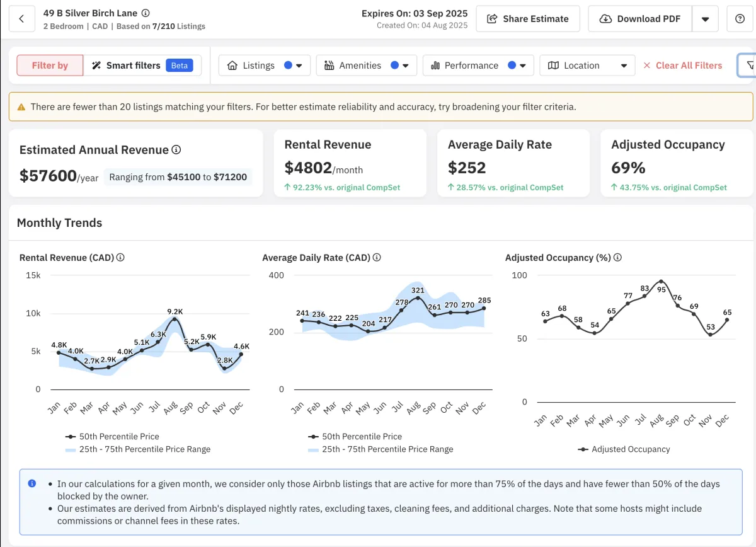Click the Share Estimate button
Viewport: 756px width, 547px height.
coord(528,19)
